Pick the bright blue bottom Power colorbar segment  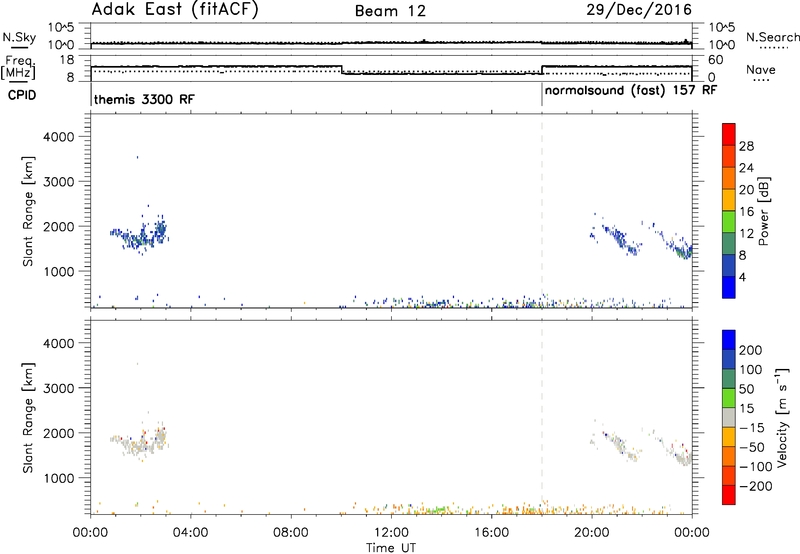pos(729,287)
